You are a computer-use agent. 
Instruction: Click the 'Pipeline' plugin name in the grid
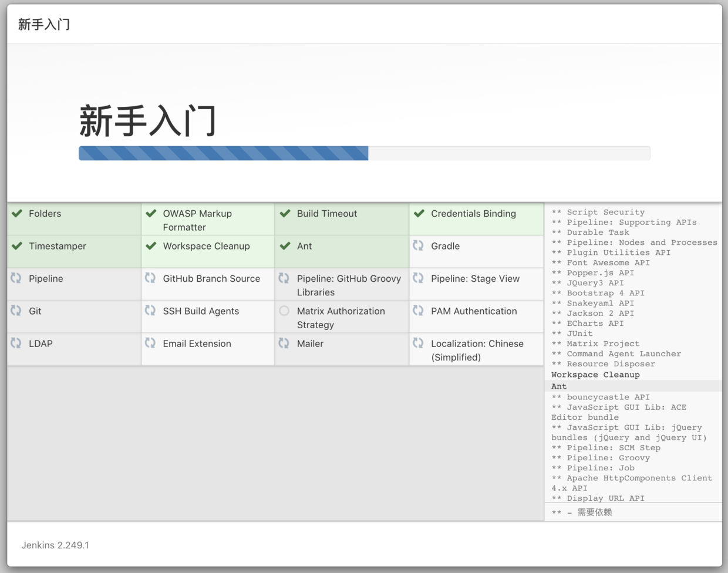click(x=46, y=278)
